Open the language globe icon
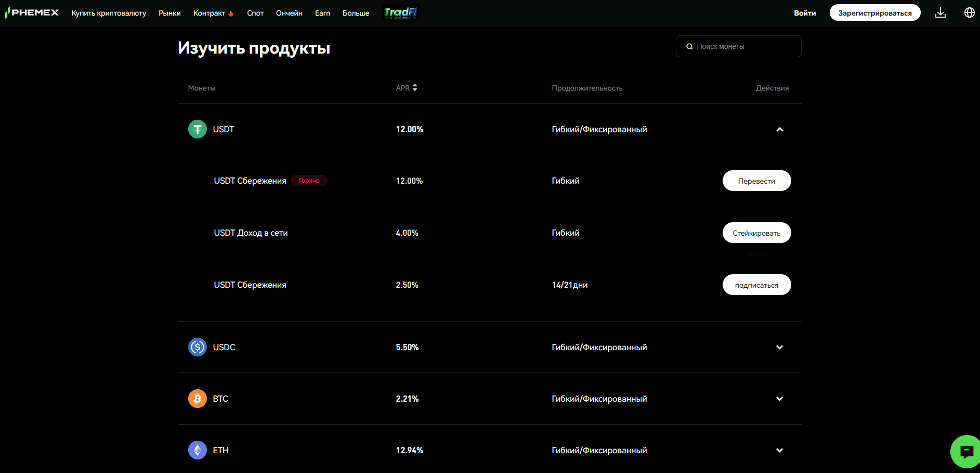The image size is (980, 473). (x=970, y=12)
